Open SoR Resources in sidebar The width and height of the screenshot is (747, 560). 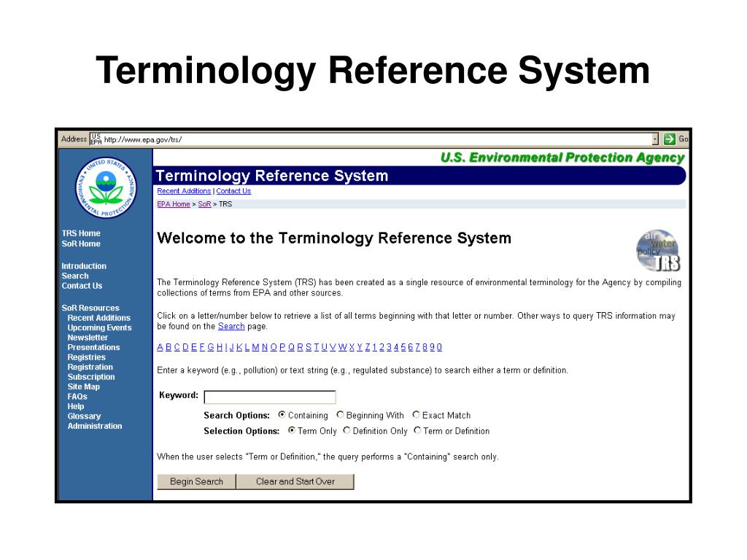point(90,308)
